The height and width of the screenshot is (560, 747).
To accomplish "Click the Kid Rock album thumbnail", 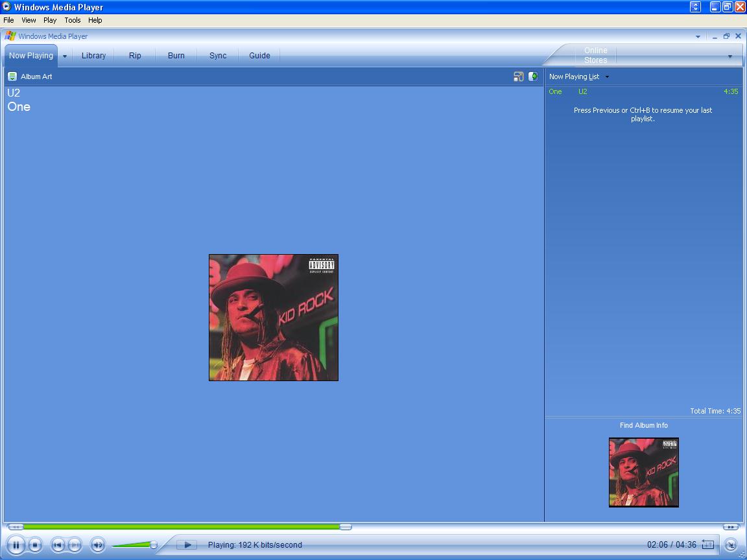I will point(643,472).
